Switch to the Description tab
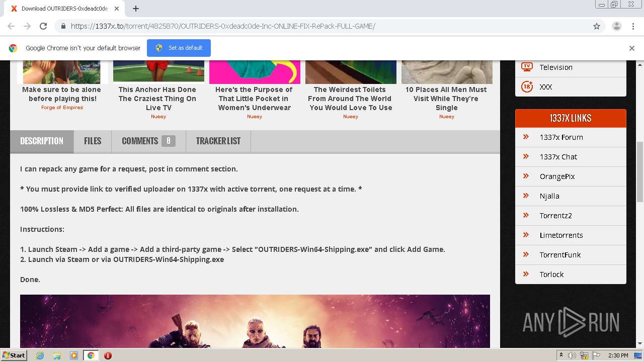 [42, 141]
